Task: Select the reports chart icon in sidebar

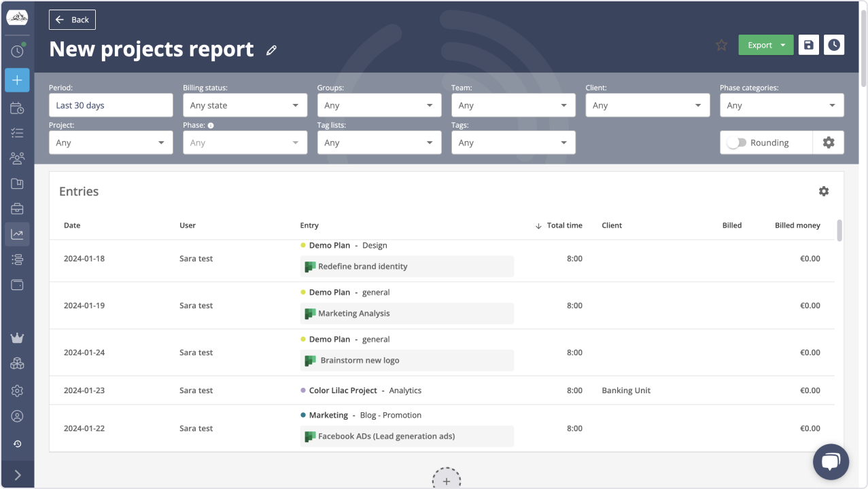Action: tap(17, 234)
